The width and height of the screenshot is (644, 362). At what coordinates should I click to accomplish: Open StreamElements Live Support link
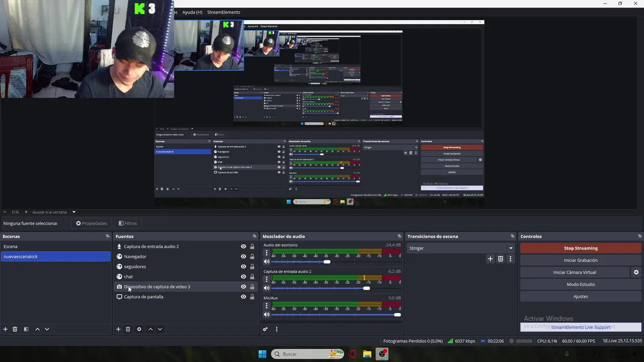(x=581, y=327)
